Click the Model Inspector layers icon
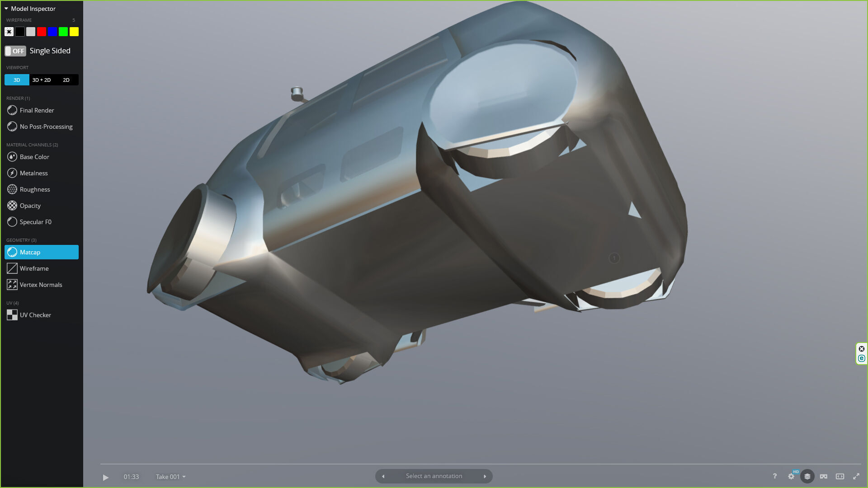The image size is (868, 488). 807,476
